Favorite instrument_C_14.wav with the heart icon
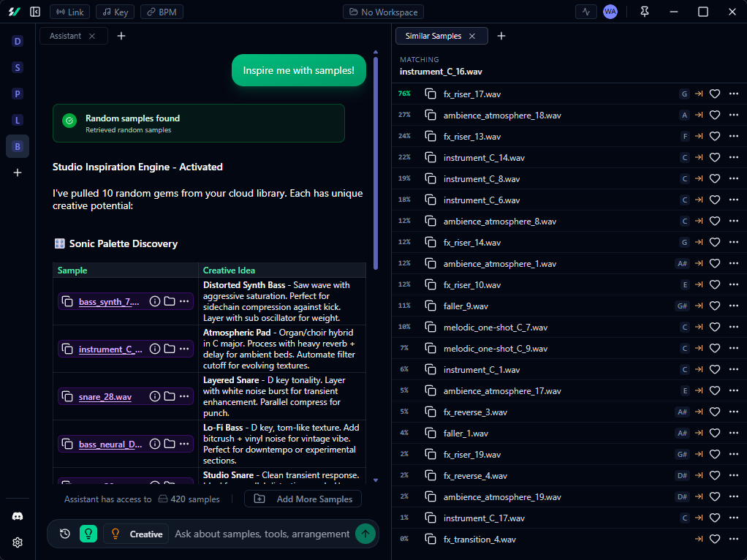 point(715,157)
